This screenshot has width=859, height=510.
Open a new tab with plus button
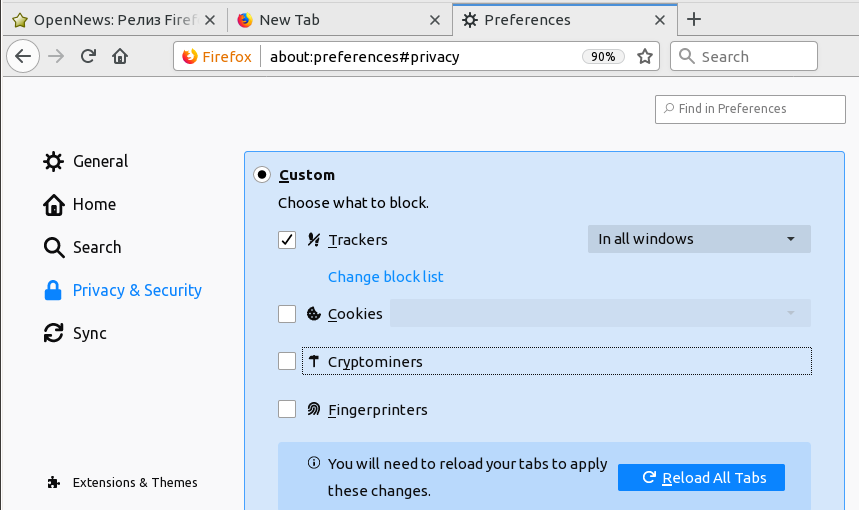tap(695, 20)
